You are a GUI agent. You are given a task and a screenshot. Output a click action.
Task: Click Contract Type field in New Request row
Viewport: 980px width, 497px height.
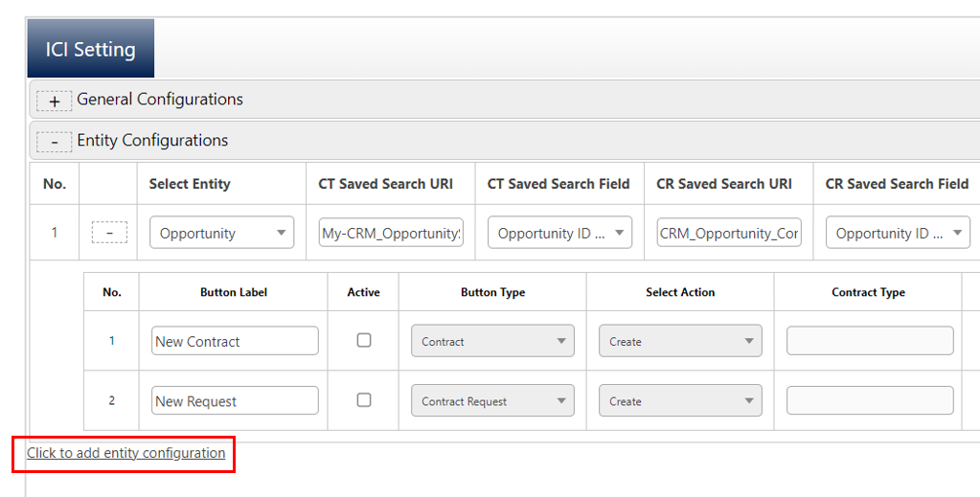point(870,401)
